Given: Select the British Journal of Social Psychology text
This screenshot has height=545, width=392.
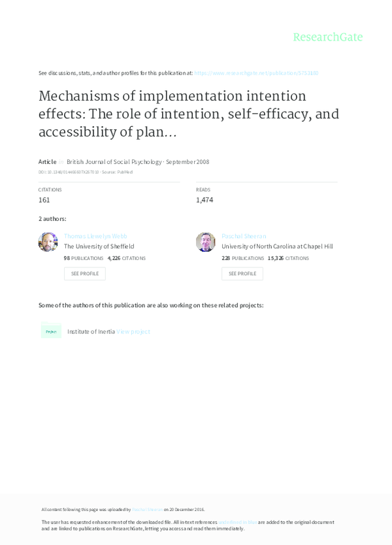Looking at the screenshot, I should (x=112, y=161).
